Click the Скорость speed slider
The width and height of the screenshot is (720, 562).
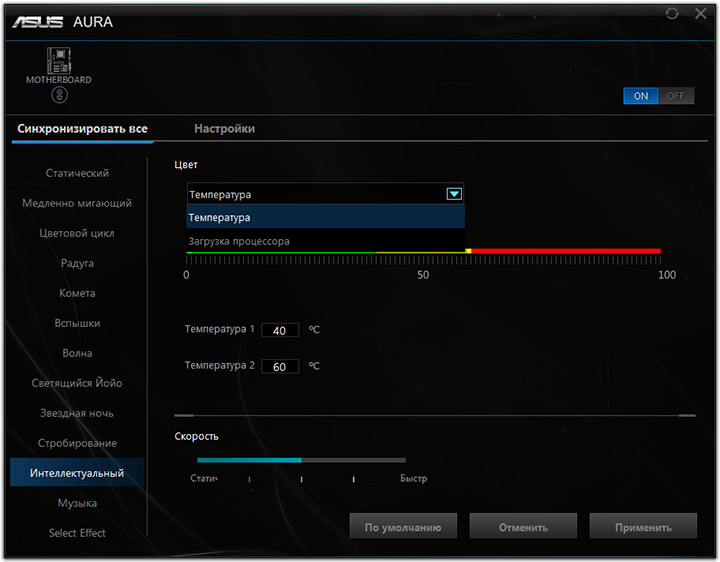(x=301, y=460)
